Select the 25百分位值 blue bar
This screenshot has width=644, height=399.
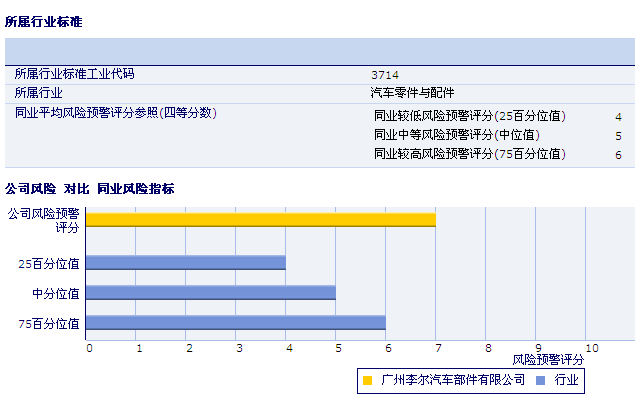point(186,263)
